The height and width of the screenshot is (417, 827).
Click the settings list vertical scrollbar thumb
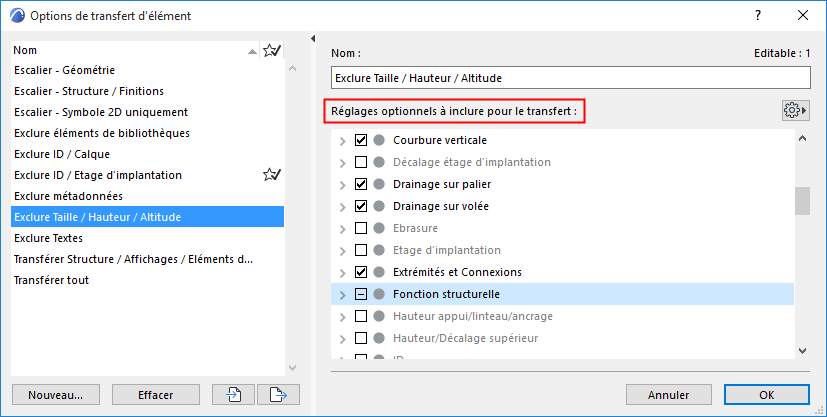pos(801,200)
